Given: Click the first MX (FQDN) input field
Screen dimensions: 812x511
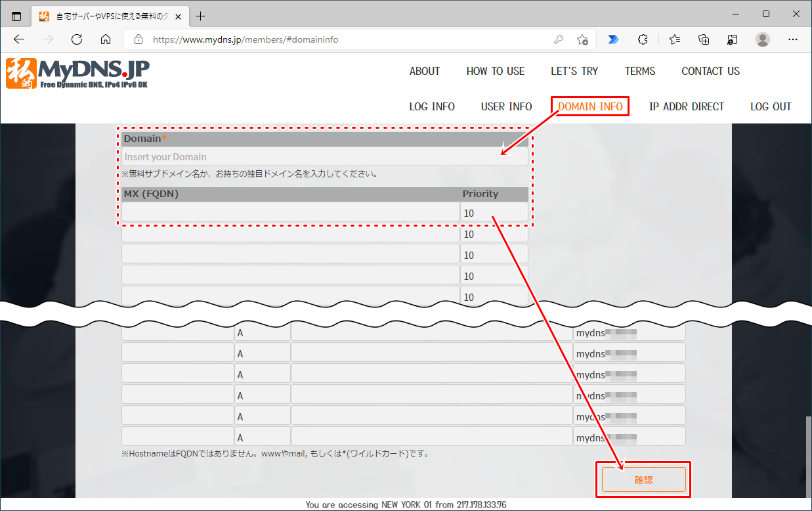Looking at the screenshot, I should coord(290,211).
